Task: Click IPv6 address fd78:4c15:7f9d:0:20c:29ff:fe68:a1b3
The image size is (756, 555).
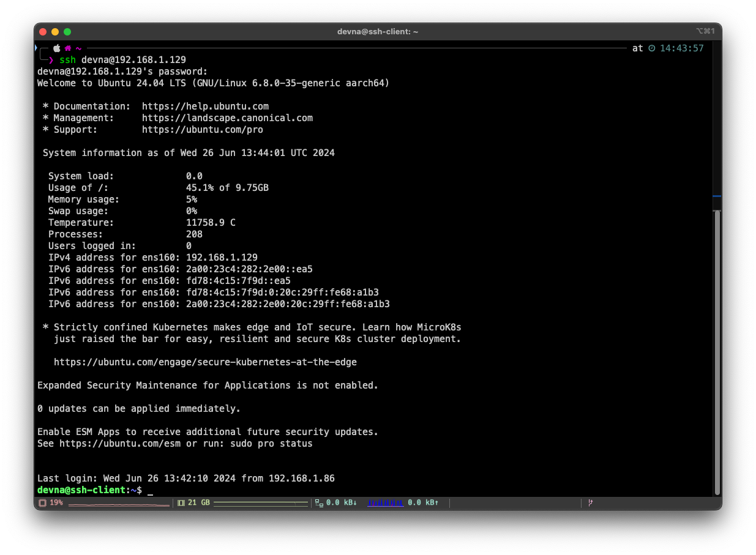Action: pos(282,292)
